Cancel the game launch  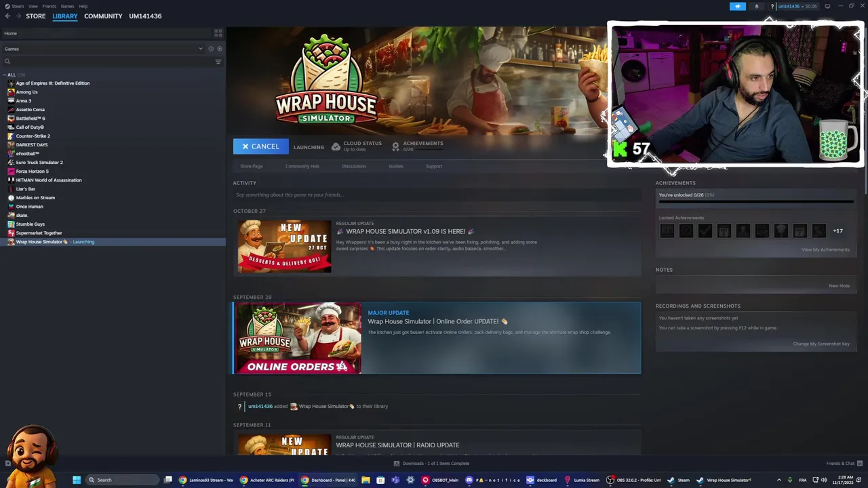point(260,146)
